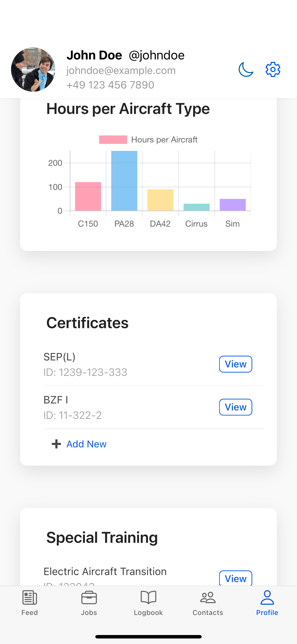Open settings via gear icon
This screenshot has width=297, height=644.
click(x=273, y=70)
